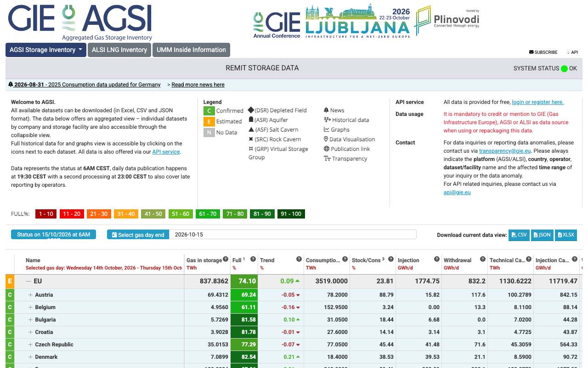
Task: Expand the Denmark row
Action: [31, 357]
